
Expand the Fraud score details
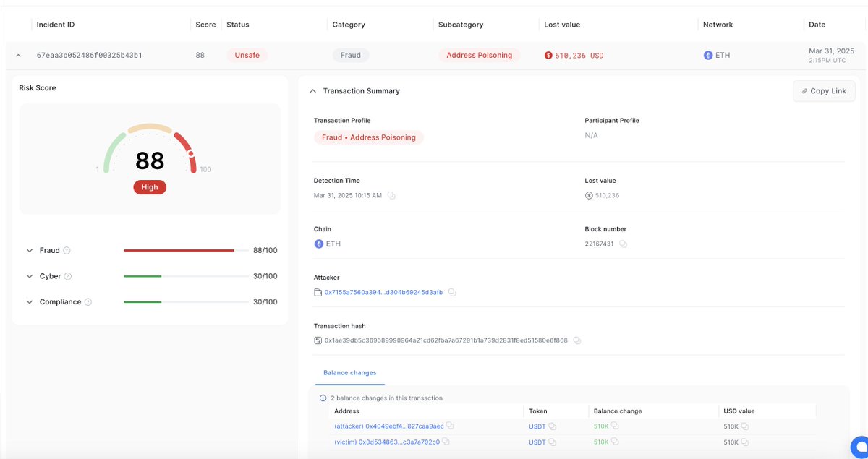click(x=30, y=251)
